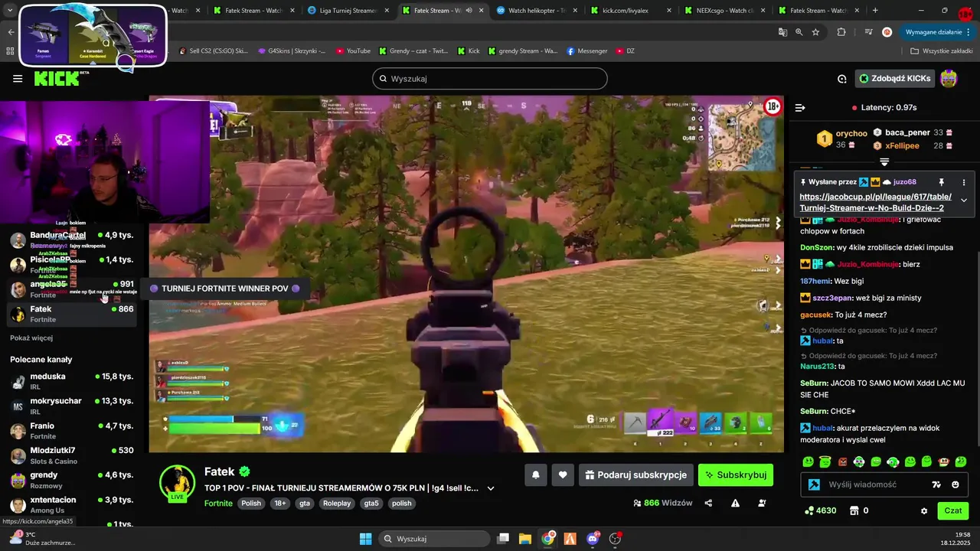
Task: Click the heart follow button
Action: click(563, 475)
